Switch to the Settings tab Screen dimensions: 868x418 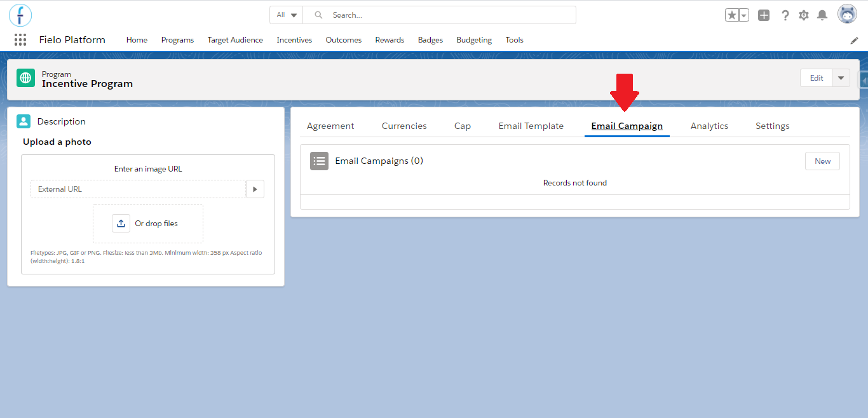coord(773,126)
